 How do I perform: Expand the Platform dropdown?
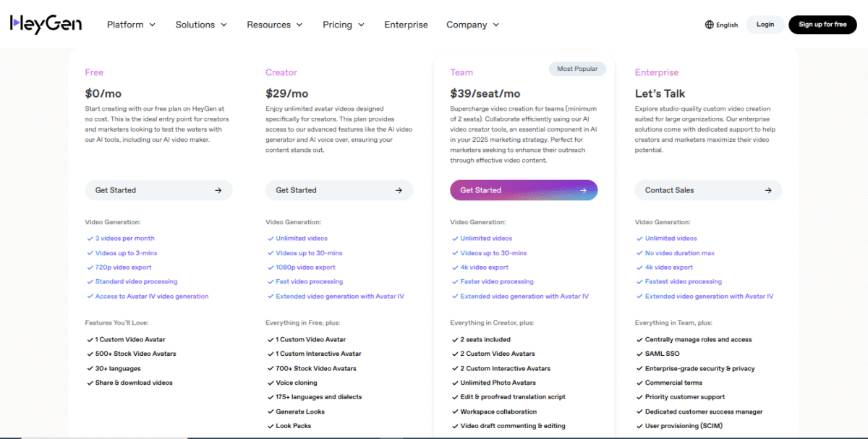point(130,24)
